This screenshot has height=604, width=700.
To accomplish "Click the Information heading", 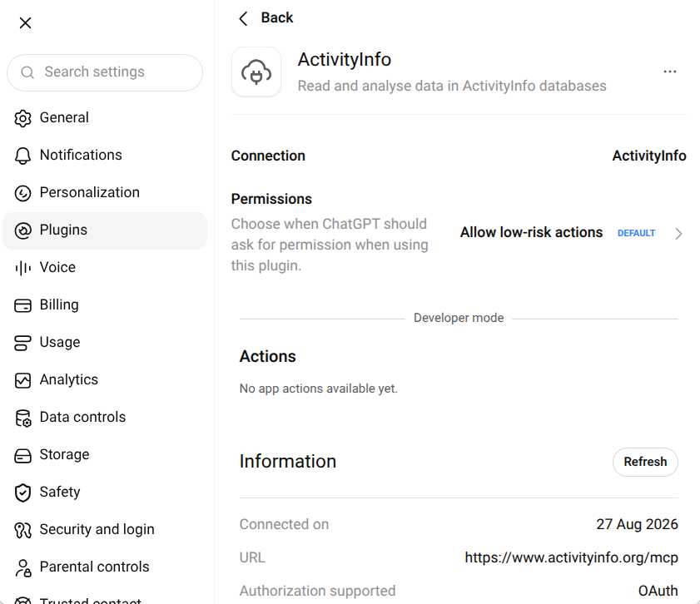I will [287, 462].
